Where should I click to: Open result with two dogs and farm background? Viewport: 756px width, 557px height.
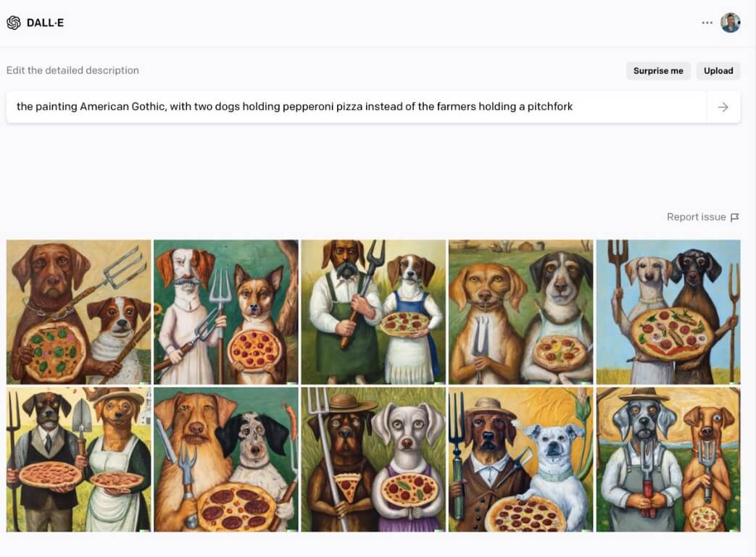pyautogui.click(x=520, y=311)
